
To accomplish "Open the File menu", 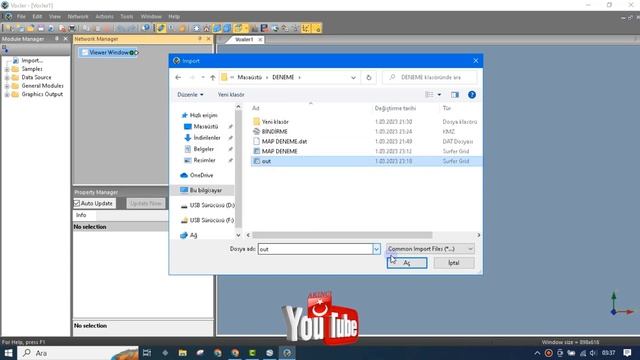I will click(21, 17).
